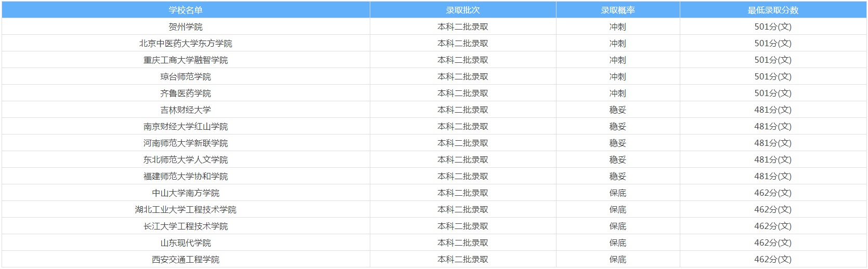Open 北京中医药大学东方学院 entry
The image size is (868, 269).
(x=186, y=43)
